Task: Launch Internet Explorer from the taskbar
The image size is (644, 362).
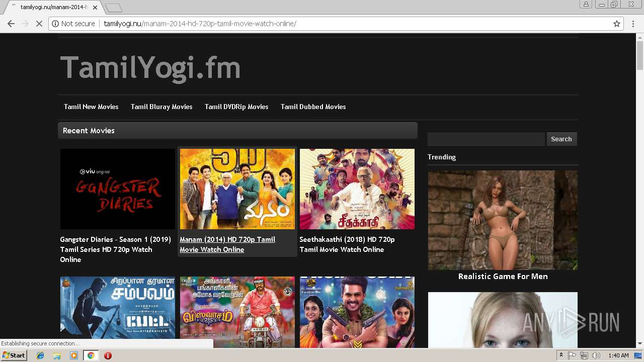Action: tap(40, 355)
